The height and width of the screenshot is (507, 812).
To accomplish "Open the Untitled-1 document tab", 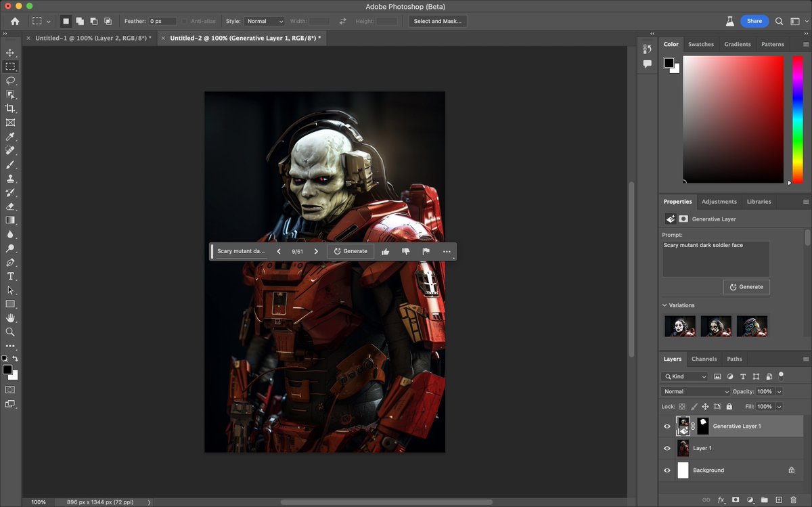I will [93, 39].
